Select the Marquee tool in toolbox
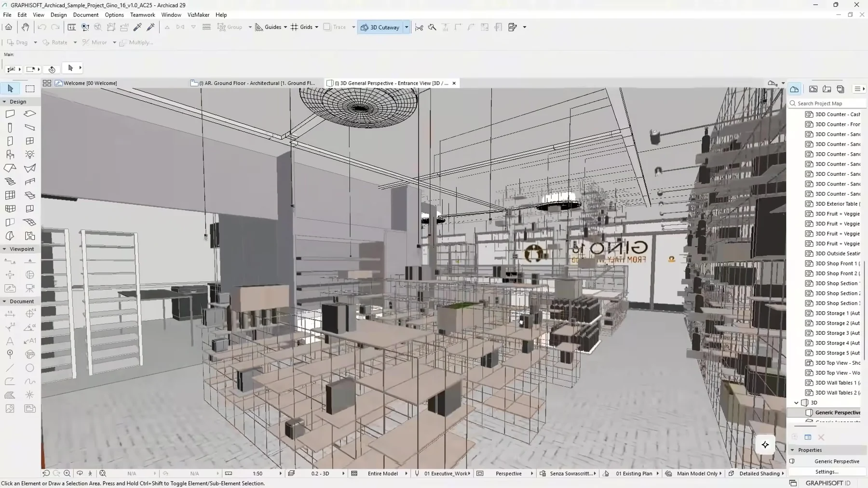This screenshot has height=488, width=868. 30,89
